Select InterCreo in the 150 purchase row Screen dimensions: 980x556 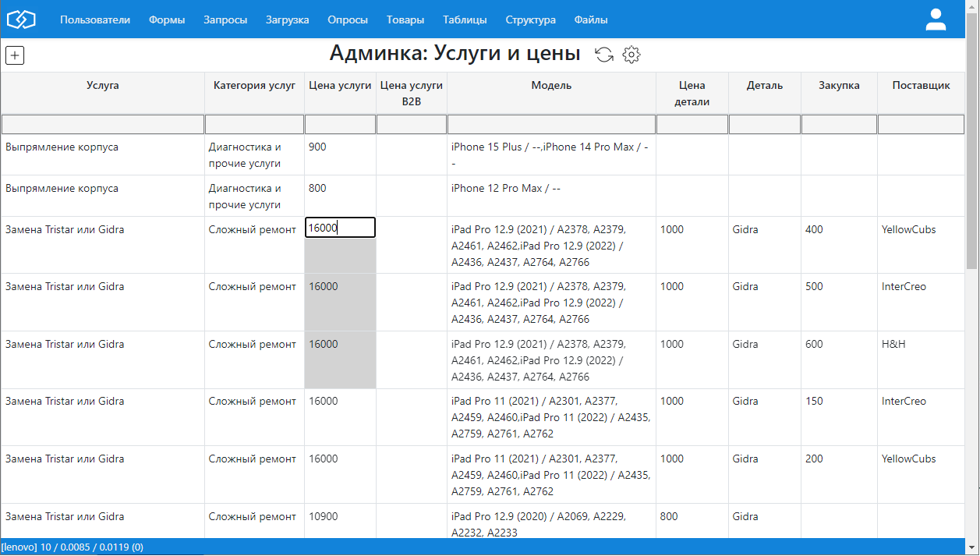(921, 417)
